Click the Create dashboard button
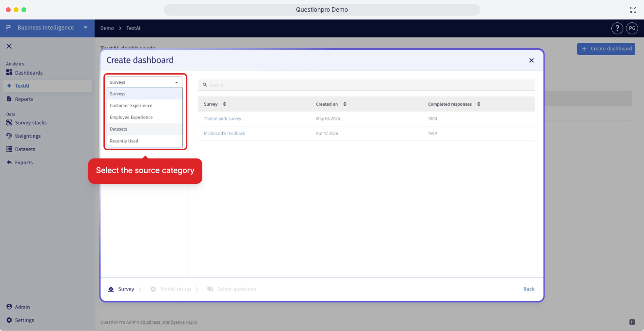Image resolution: width=644 pixels, height=331 pixels. [x=606, y=49]
